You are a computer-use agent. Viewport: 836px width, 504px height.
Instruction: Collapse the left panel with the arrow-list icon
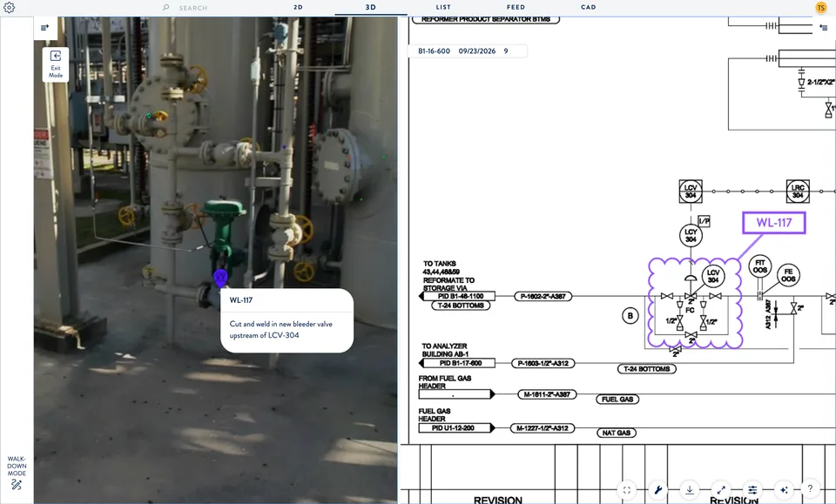44,28
